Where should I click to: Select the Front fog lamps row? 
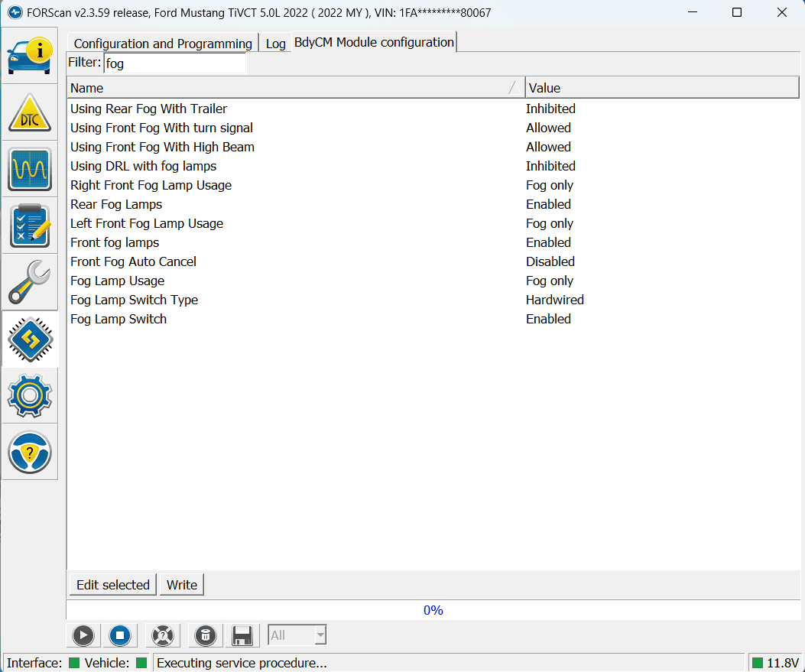pyautogui.click(x=433, y=242)
